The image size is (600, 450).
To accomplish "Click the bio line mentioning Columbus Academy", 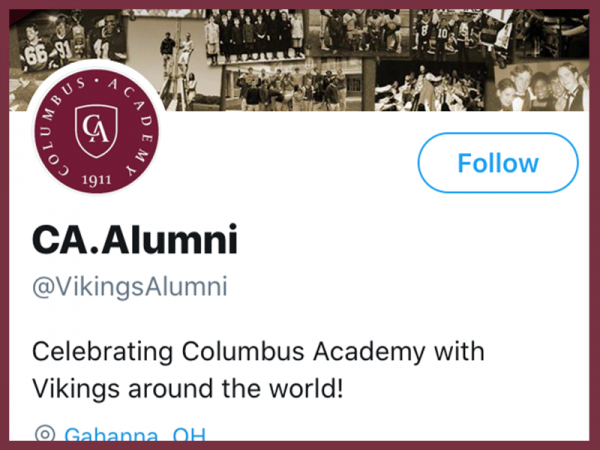I will [258, 352].
